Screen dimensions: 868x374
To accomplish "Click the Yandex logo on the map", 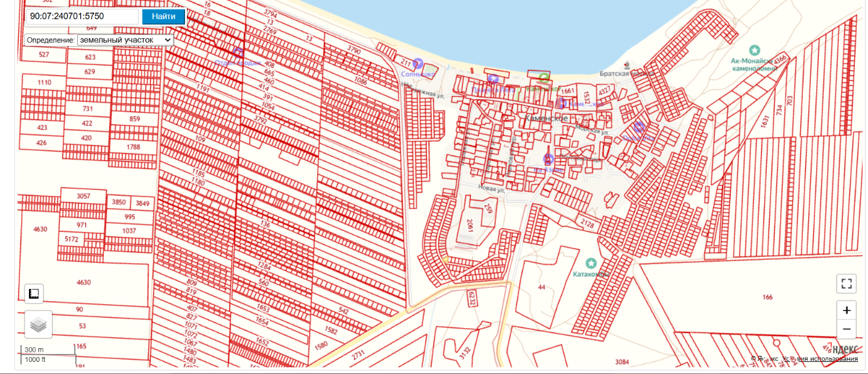I will [x=846, y=349].
